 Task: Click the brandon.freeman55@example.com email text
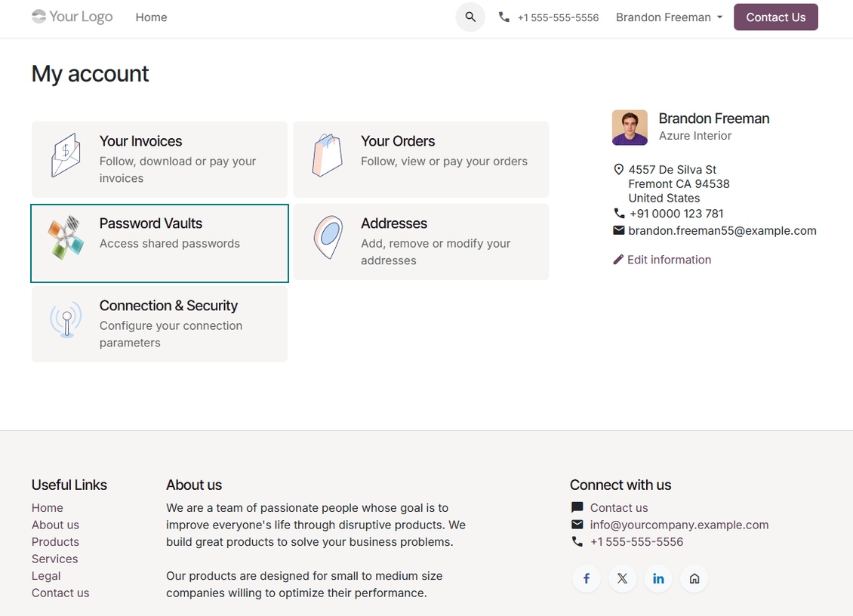(722, 230)
